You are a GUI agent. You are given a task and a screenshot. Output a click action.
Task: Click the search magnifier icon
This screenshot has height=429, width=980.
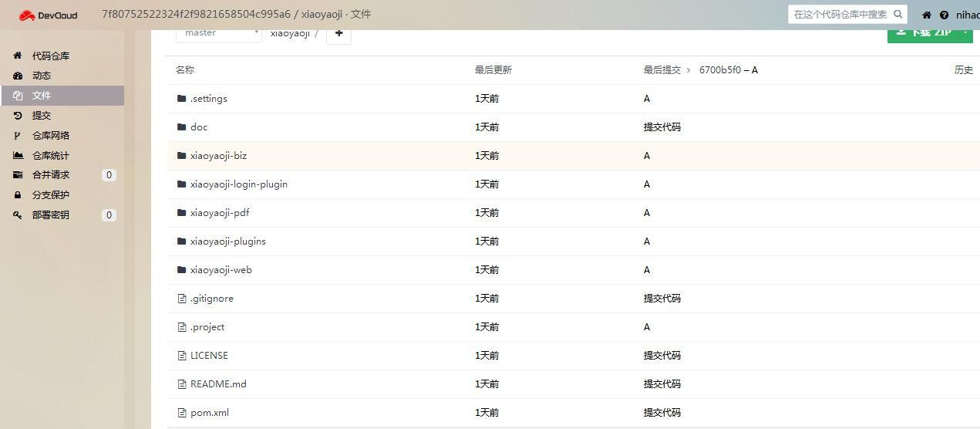[x=897, y=14]
